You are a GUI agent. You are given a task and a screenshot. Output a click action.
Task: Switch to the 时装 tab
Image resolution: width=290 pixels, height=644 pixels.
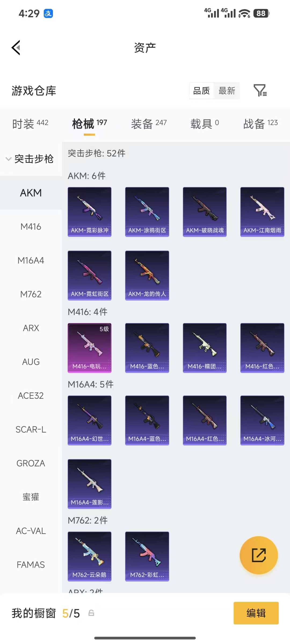tap(30, 124)
